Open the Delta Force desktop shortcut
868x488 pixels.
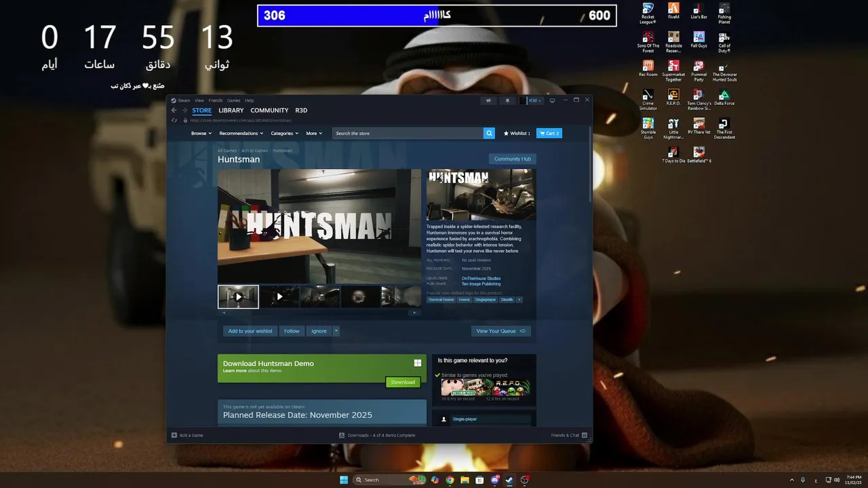pos(724,97)
